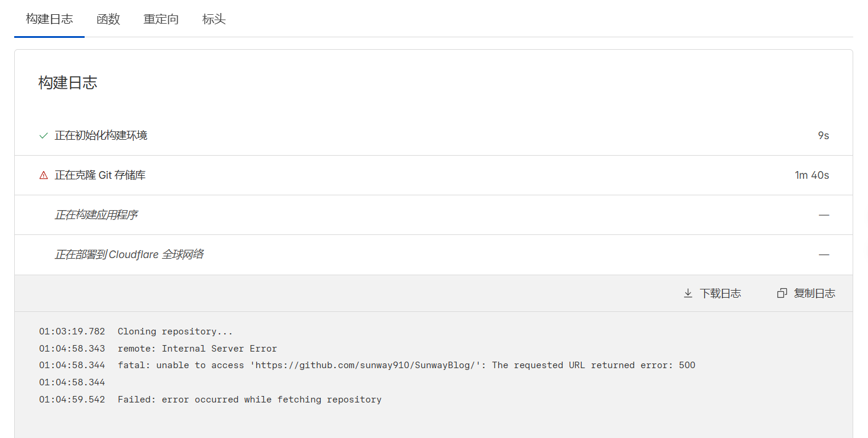Viewport: 868px width, 438px height.
Task: Click the green checkmark success icon
Action: 43,136
